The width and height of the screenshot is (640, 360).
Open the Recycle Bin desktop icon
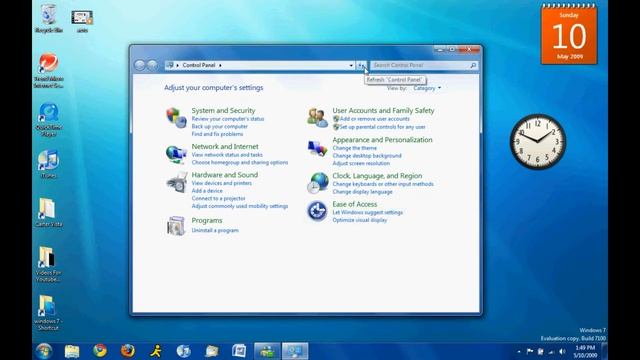pyautogui.click(x=49, y=18)
